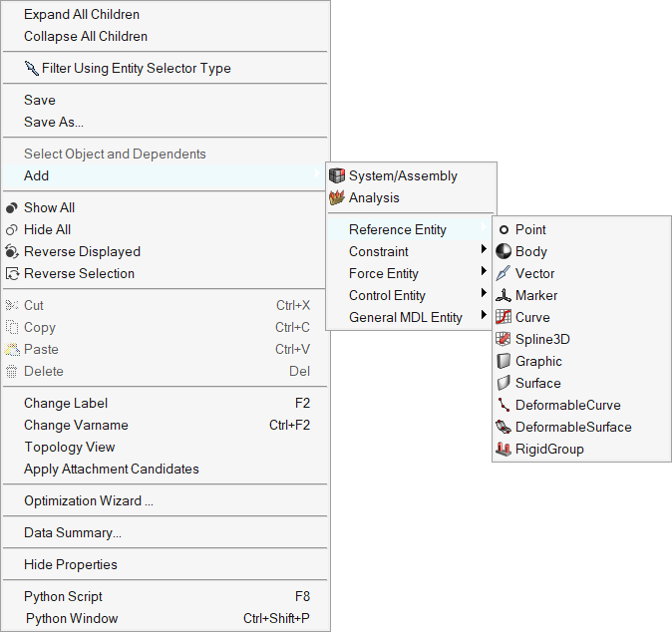Open the General MDL Entity submenu arrow

click(x=484, y=318)
